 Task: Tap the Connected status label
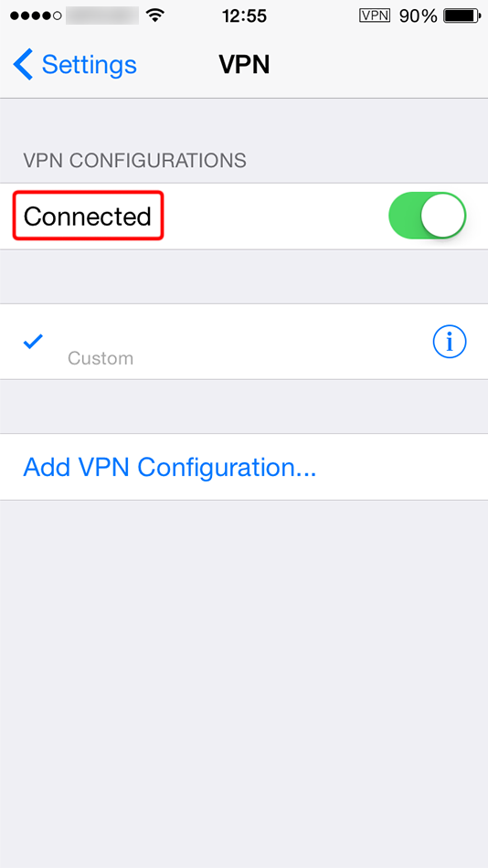(88, 216)
